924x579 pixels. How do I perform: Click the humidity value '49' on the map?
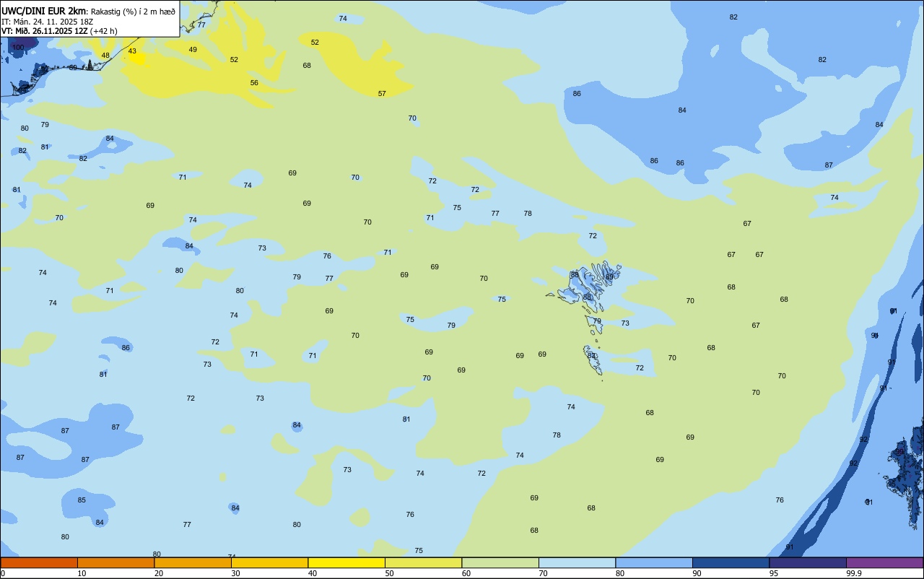[193, 50]
